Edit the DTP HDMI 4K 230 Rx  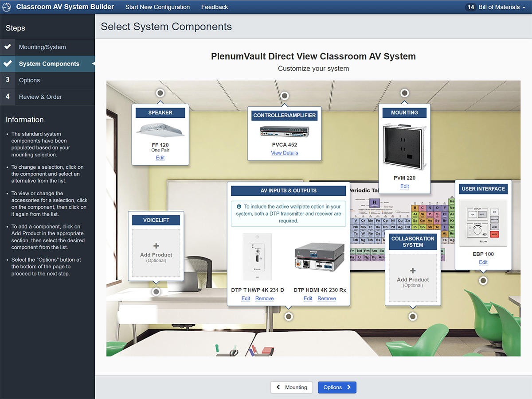tap(308, 298)
